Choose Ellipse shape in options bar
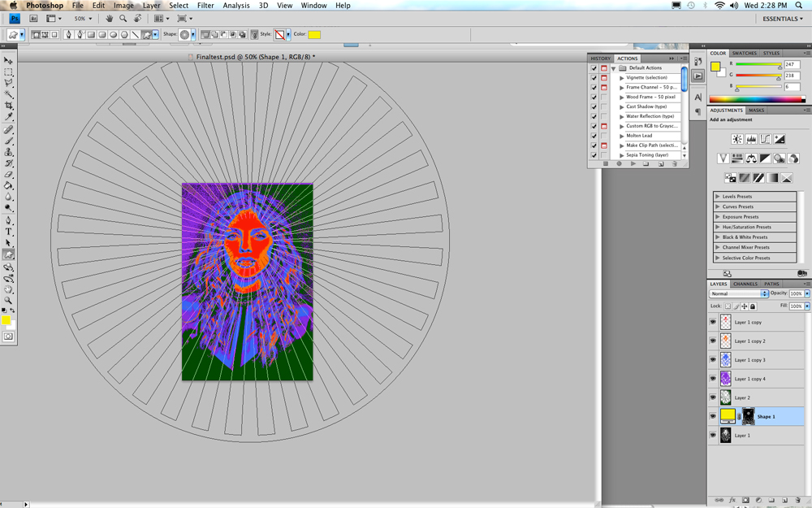Image resolution: width=812 pixels, height=508 pixels. pos(114,35)
